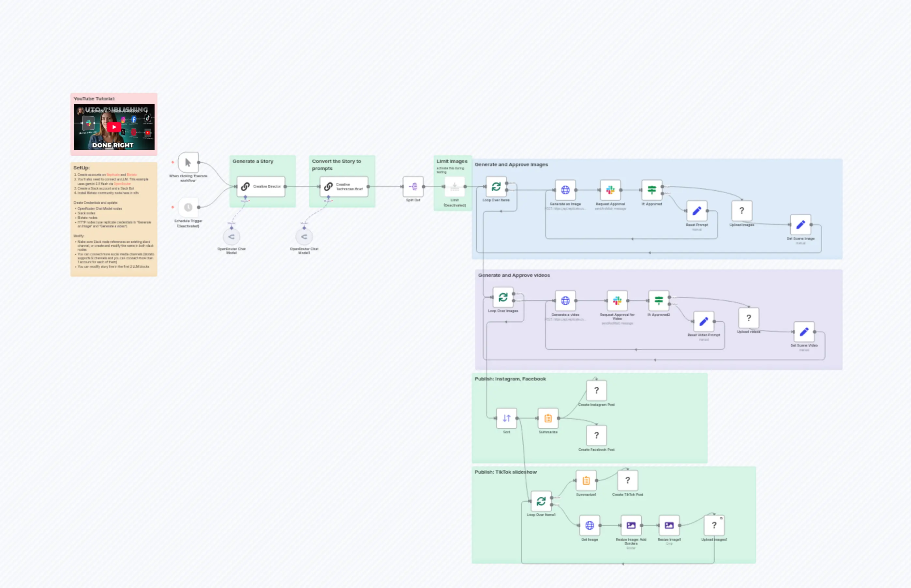The image size is (911, 588).
Task: Open the Creative Director node
Action: click(x=261, y=186)
